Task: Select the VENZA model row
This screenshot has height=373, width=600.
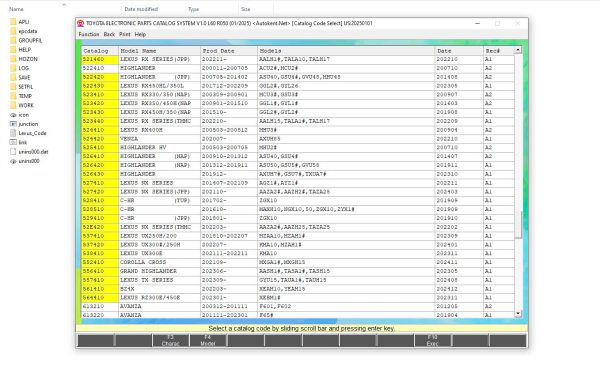Action: point(298,139)
